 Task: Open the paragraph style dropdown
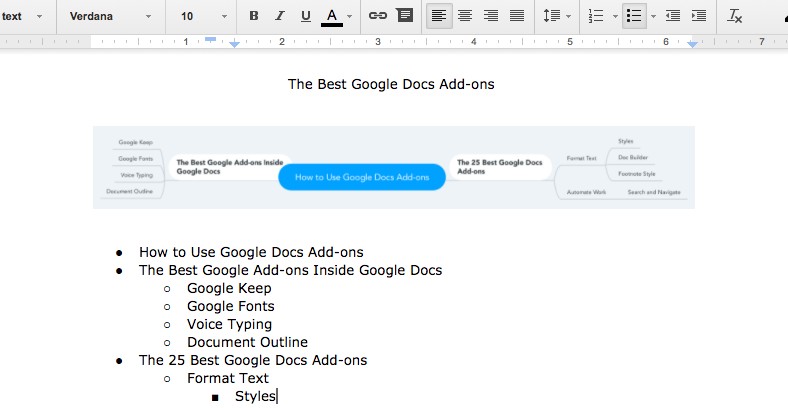(x=22, y=16)
